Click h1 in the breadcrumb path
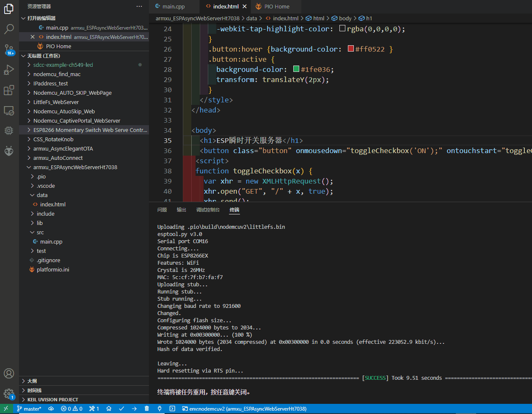This screenshot has height=414, width=532. click(x=366, y=18)
